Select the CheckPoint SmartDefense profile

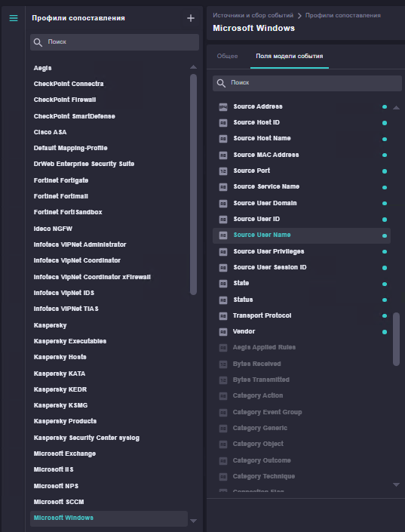click(74, 116)
